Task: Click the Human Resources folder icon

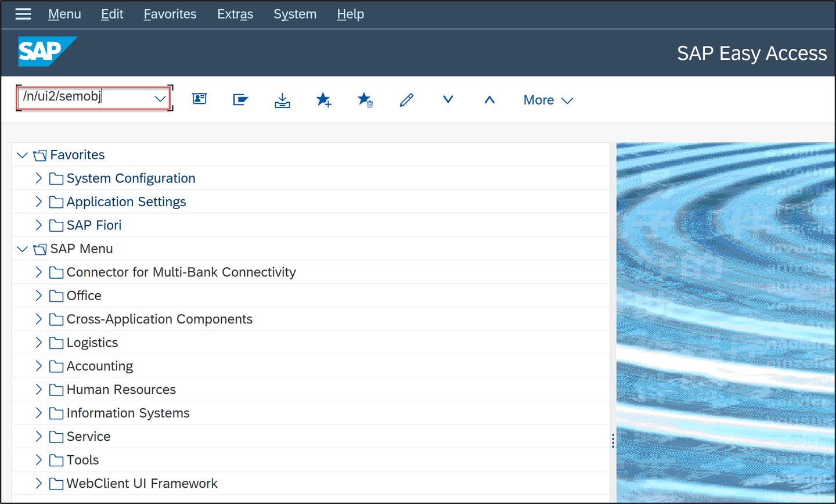Action: [x=56, y=390]
